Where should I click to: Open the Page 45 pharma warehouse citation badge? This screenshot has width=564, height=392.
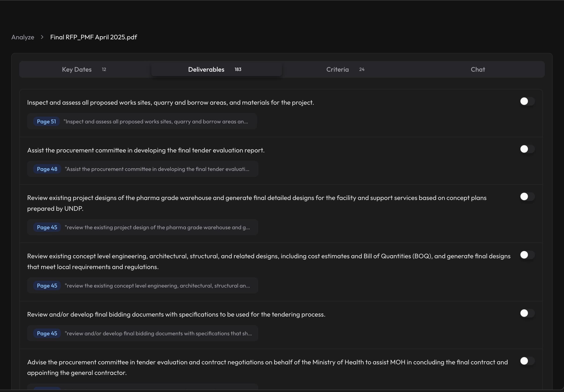click(47, 227)
